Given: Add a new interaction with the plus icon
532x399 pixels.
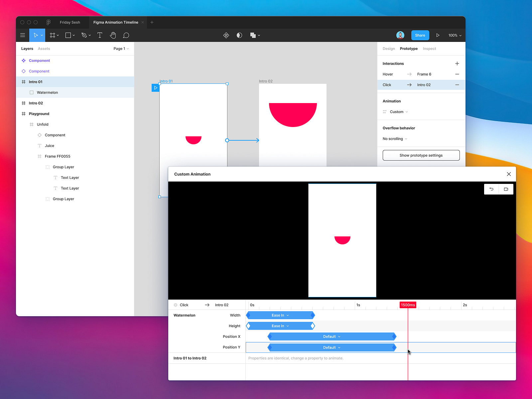Looking at the screenshot, I should pos(457,63).
